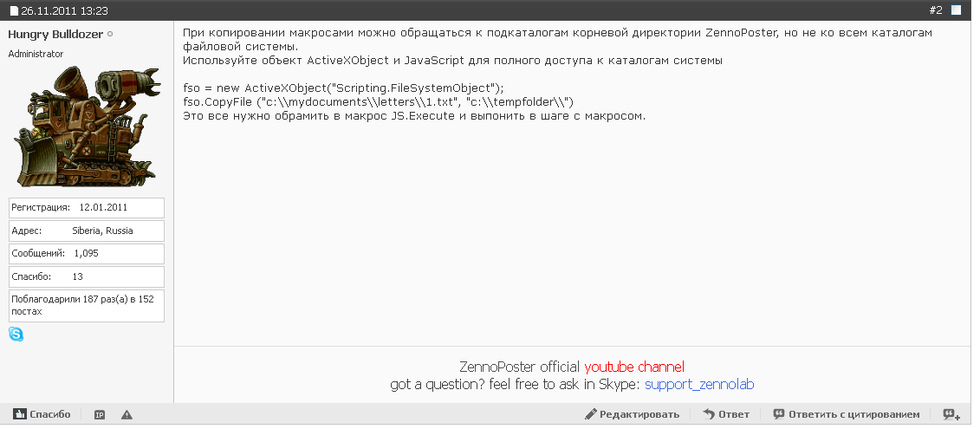Click Ответить с цитированием
This screenshot has height=429, width=980.
tap(847, 414)
